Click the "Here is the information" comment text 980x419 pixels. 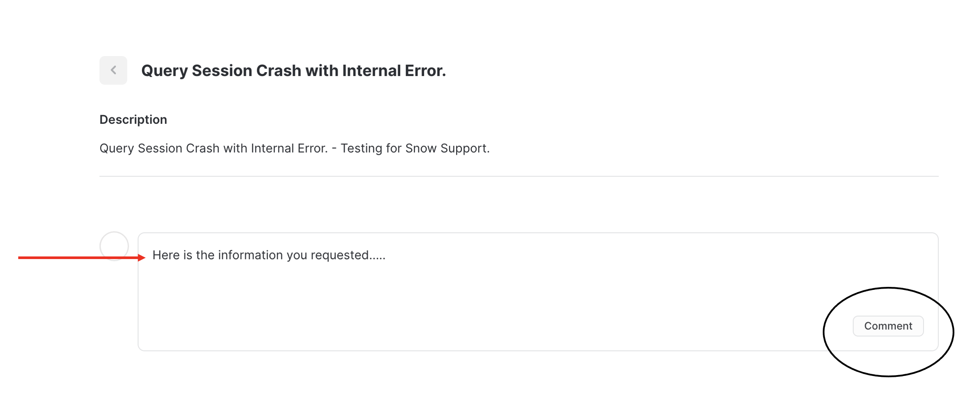pos(269,255)
